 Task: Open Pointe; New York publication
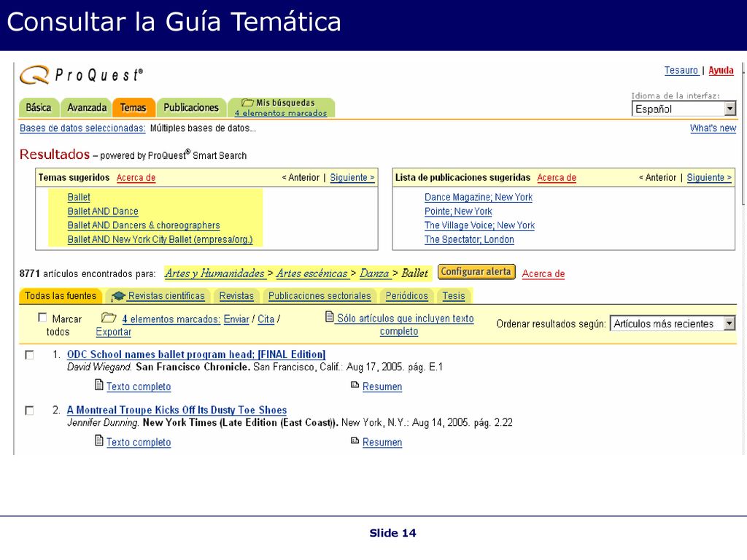tap(458, 211)
